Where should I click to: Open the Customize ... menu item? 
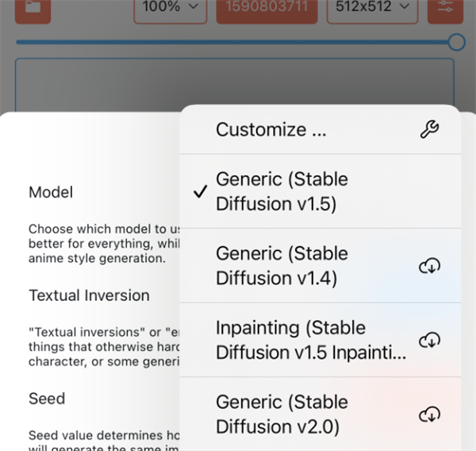pyautogui.click(x=271, y=129)
